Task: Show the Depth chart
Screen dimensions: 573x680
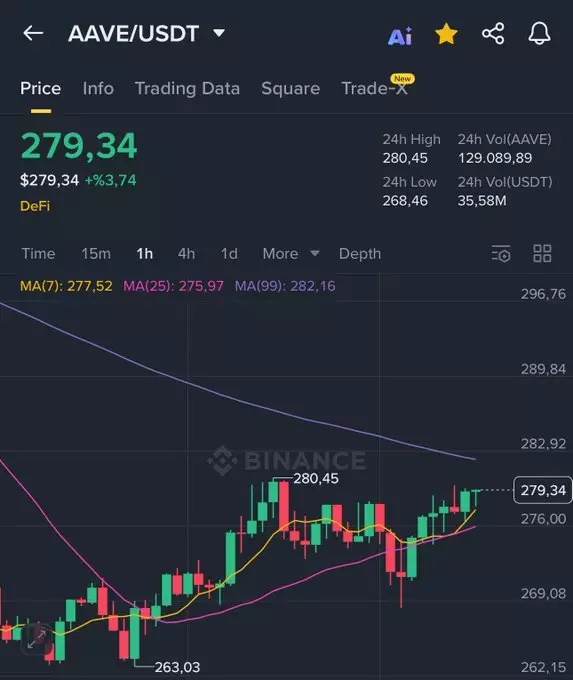Action: [360, 254]
